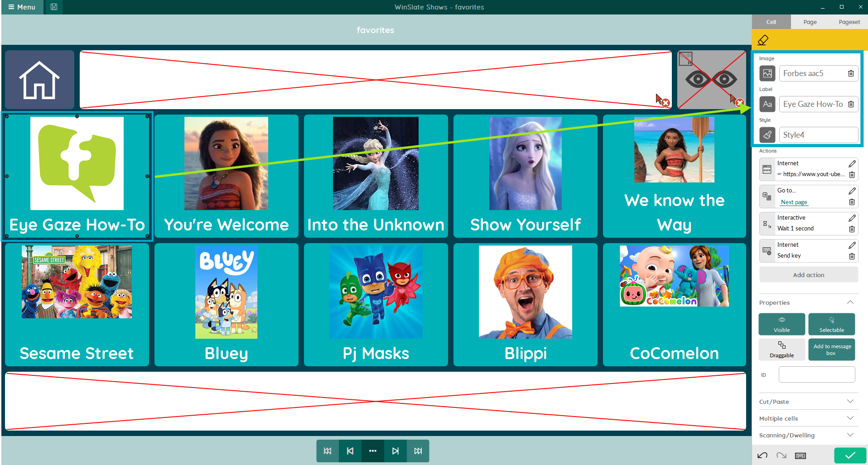Open the image picker icon
The height and width of the screenshot is (465, 868).
pyautogui.click(x=767, y=73)
